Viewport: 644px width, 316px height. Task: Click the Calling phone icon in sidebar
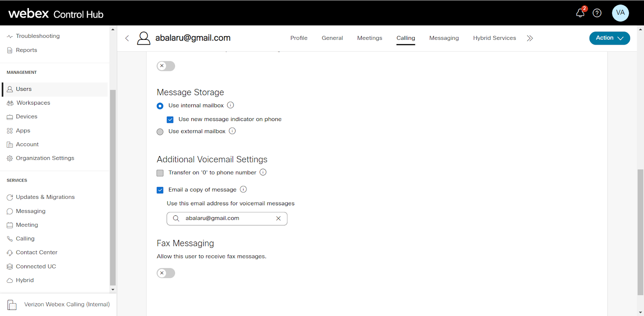[x=10, y=239]
